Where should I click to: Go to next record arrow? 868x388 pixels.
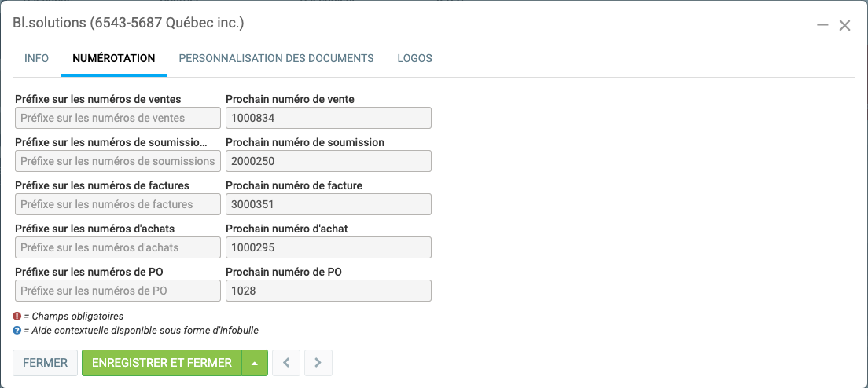pos(318,363)
